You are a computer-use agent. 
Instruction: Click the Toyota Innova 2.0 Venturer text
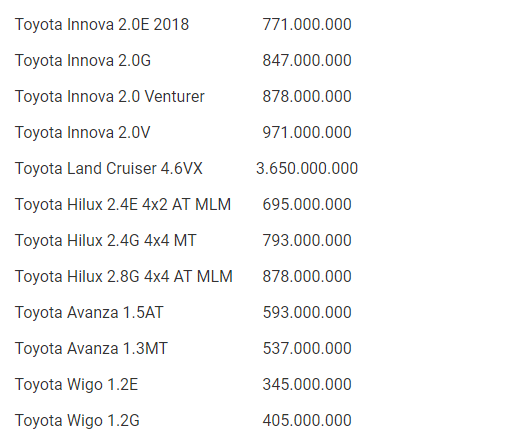pos(110,97)
